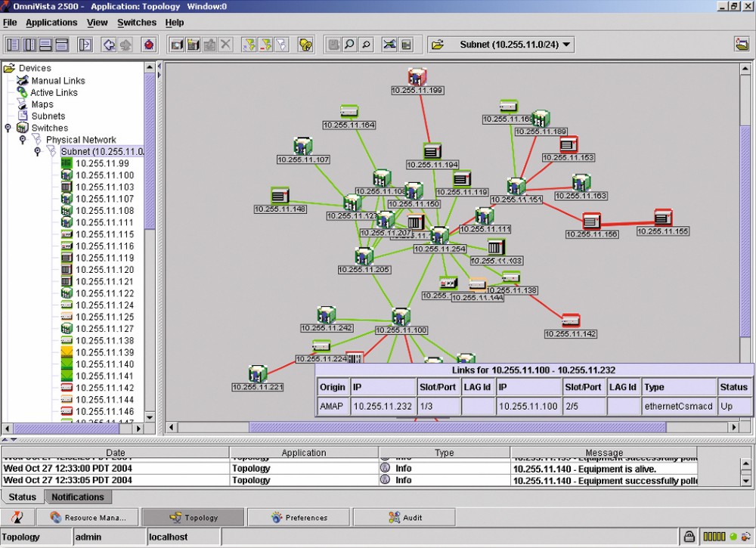Switch to the Status tab
The width and height of the screenshot is (756, 548).
(22, 497)
